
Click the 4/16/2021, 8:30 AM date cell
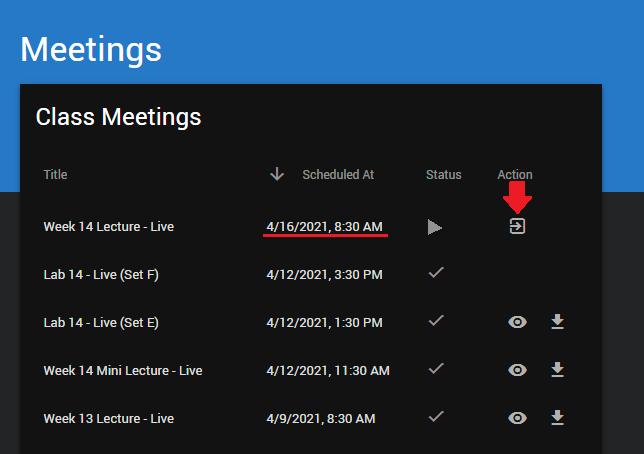(324, 227)
